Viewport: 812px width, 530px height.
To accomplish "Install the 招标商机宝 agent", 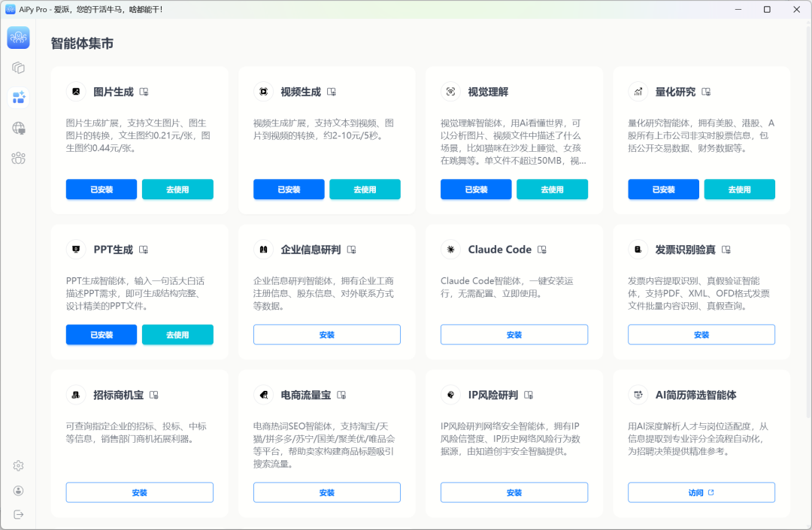I will (x=140, y=492).
